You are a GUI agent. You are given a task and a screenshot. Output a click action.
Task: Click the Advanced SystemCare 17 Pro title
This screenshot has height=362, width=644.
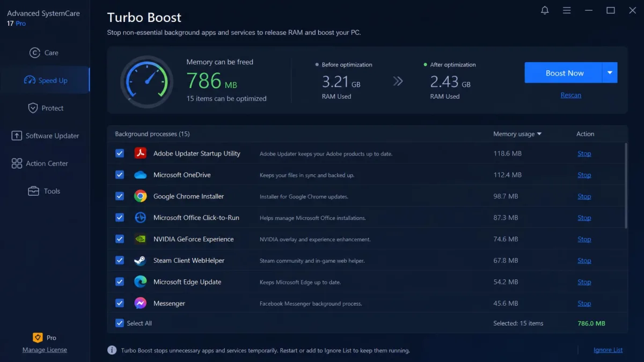(43, 18)
